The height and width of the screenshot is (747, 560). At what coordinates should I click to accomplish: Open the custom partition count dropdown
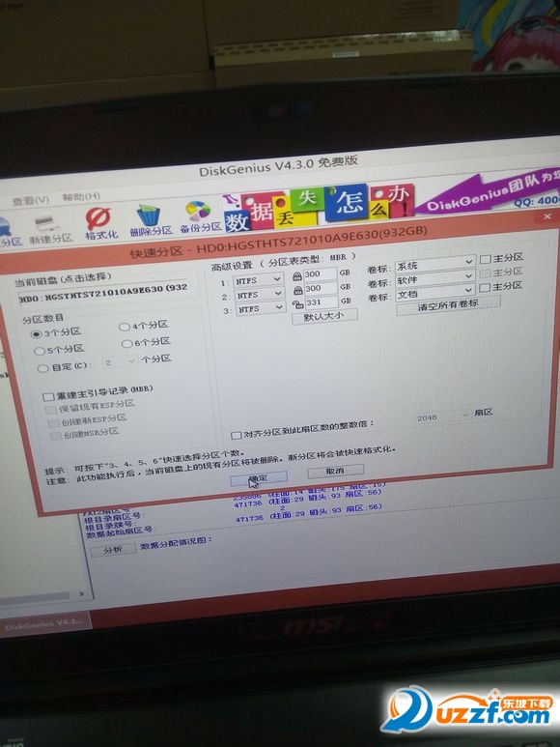coord(131,360)
